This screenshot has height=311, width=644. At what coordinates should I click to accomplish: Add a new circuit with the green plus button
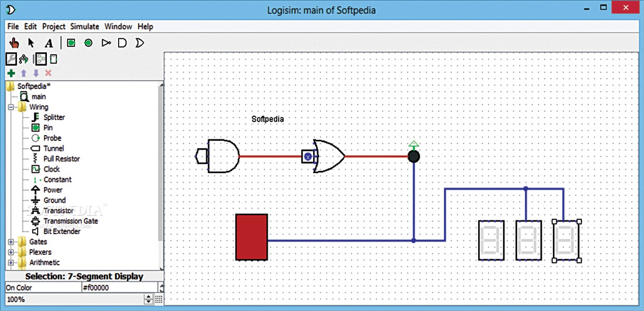tap(10, 73)
